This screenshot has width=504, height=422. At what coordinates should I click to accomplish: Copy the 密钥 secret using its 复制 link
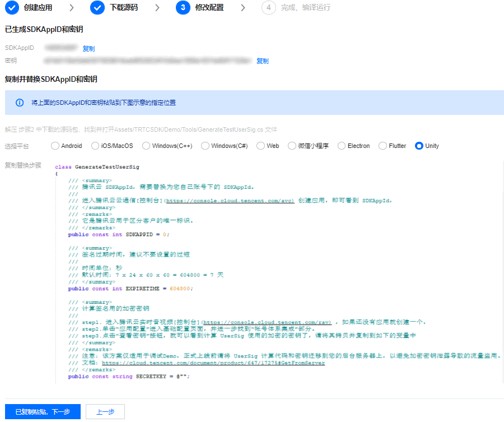coord(263,61)
